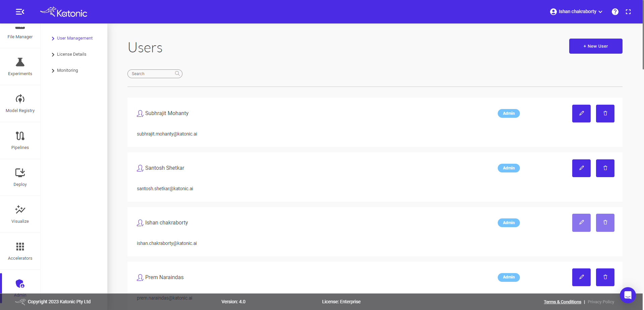The height and width of the screenshot is (310, 644).
Task: Click Copyright 2023 Katonic Pty Ltd text
Action: (59, 302)
